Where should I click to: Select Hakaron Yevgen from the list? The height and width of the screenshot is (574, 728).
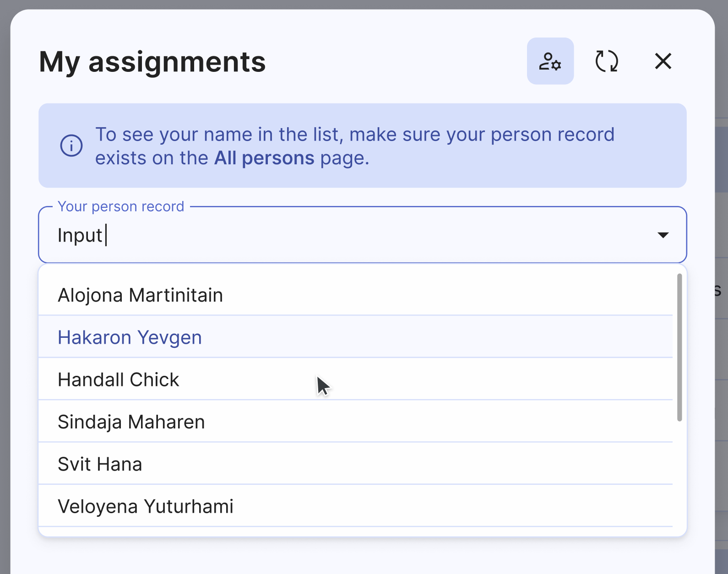pos(355,337)
